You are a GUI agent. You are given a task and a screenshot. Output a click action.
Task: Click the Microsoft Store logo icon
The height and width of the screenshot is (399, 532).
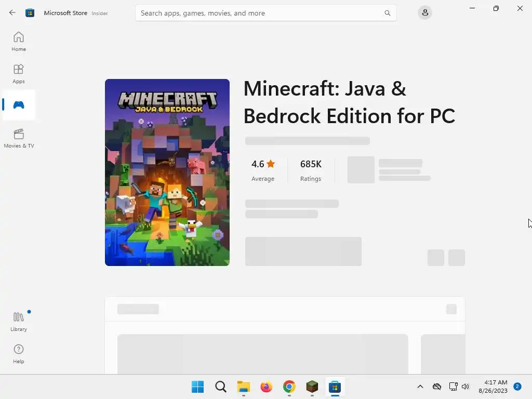coord(30,13)
